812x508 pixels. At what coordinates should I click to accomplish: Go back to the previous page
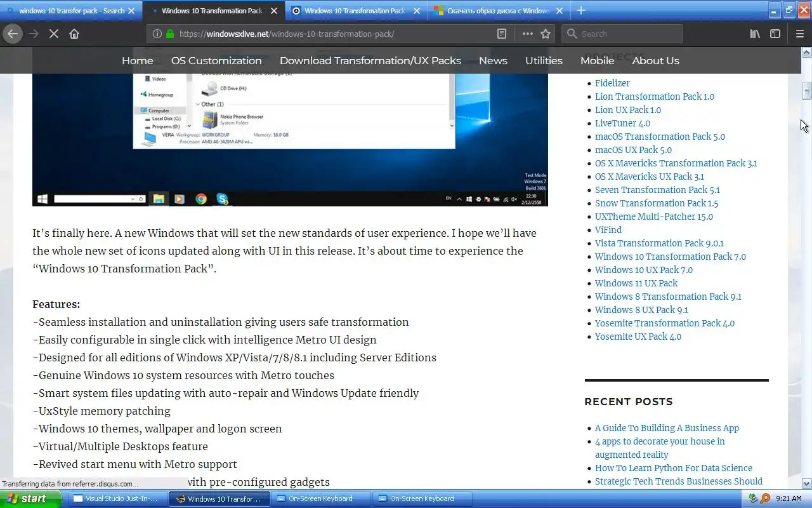[x=13, y=34]
